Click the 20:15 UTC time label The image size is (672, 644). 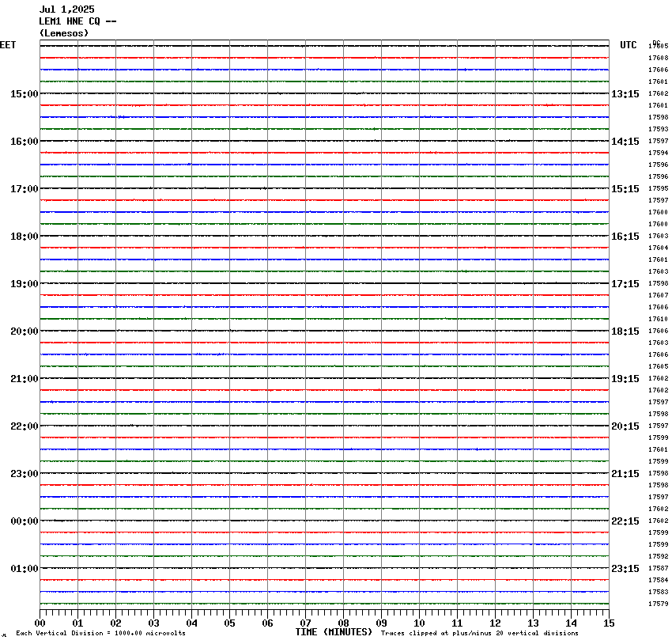click(625, 426)
